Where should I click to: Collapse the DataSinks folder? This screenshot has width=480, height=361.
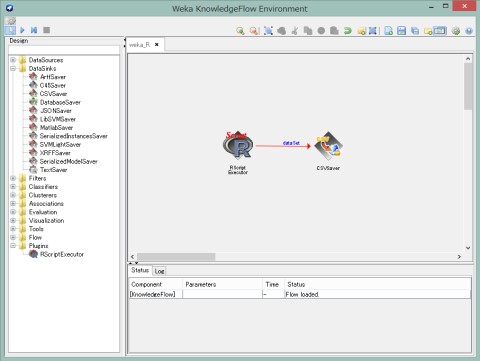13,68
